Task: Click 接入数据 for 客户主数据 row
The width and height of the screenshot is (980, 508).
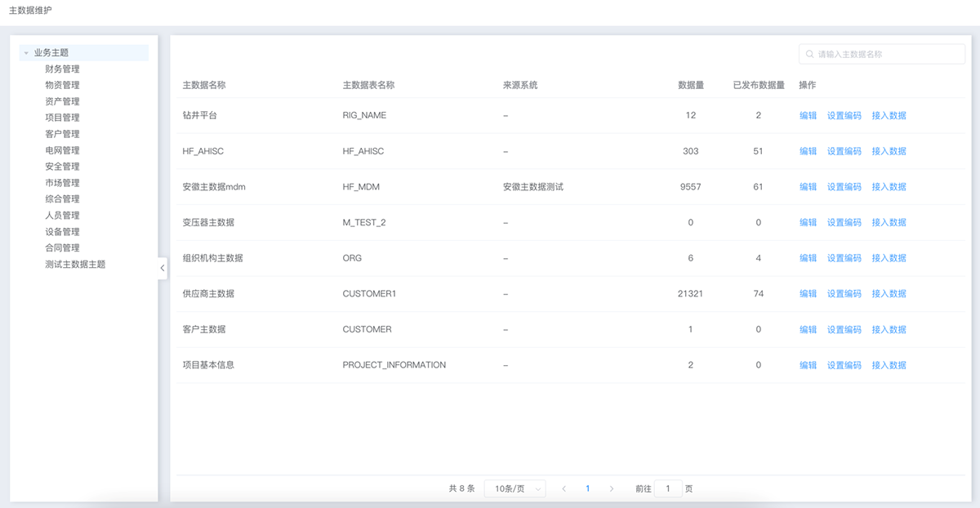Action: (889, 329)
